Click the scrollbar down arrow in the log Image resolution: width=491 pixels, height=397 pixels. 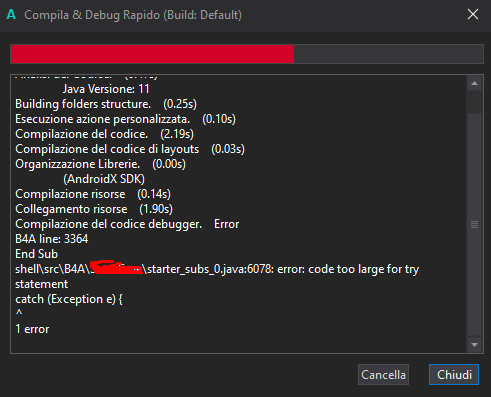tap(474, 345)
